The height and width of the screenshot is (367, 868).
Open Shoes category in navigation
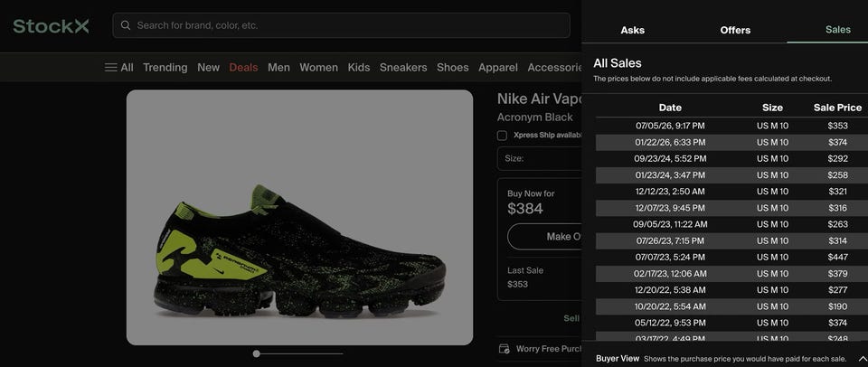452,68
